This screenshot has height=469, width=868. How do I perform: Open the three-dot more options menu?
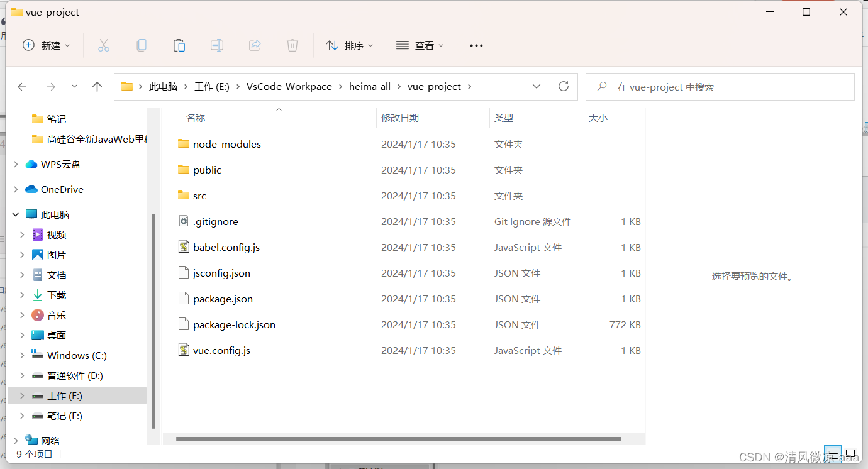coord(476,45)
